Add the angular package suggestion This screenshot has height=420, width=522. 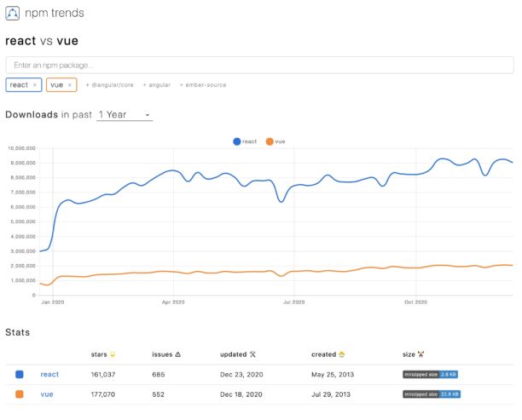tap(156, 85)
